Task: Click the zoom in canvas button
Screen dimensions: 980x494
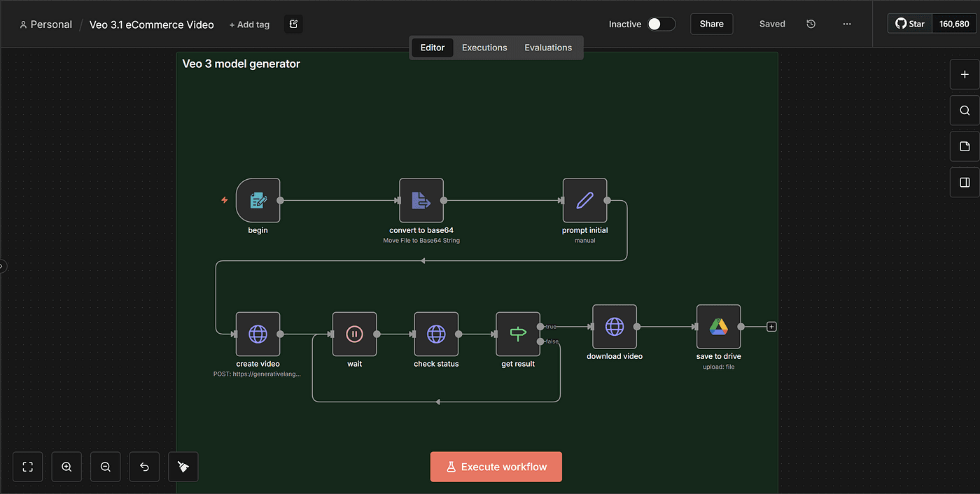Action: [x=66, y=467]
